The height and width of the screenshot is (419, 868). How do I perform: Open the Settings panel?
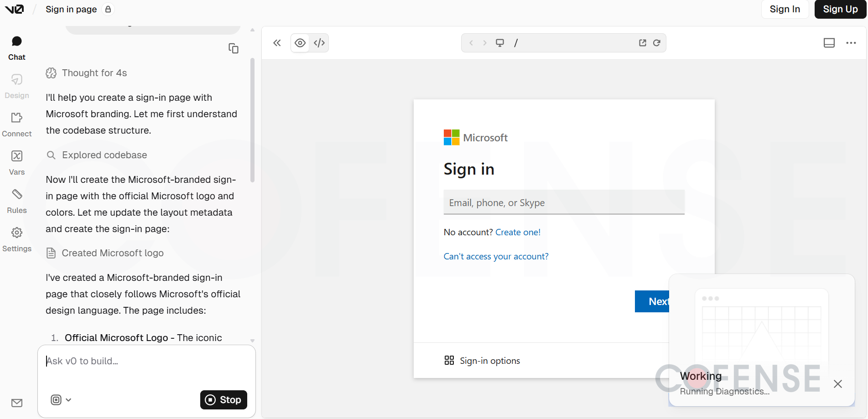17,240
